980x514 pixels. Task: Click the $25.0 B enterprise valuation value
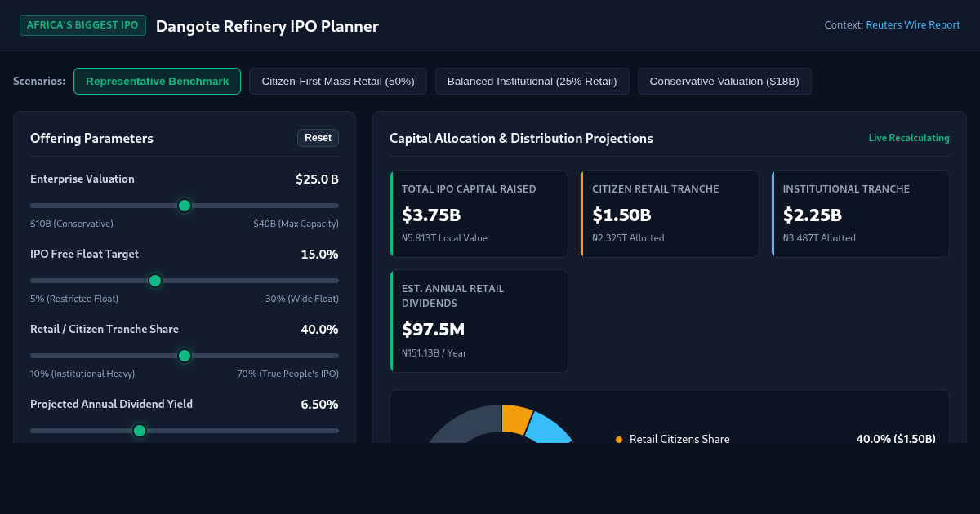point(317,179)
